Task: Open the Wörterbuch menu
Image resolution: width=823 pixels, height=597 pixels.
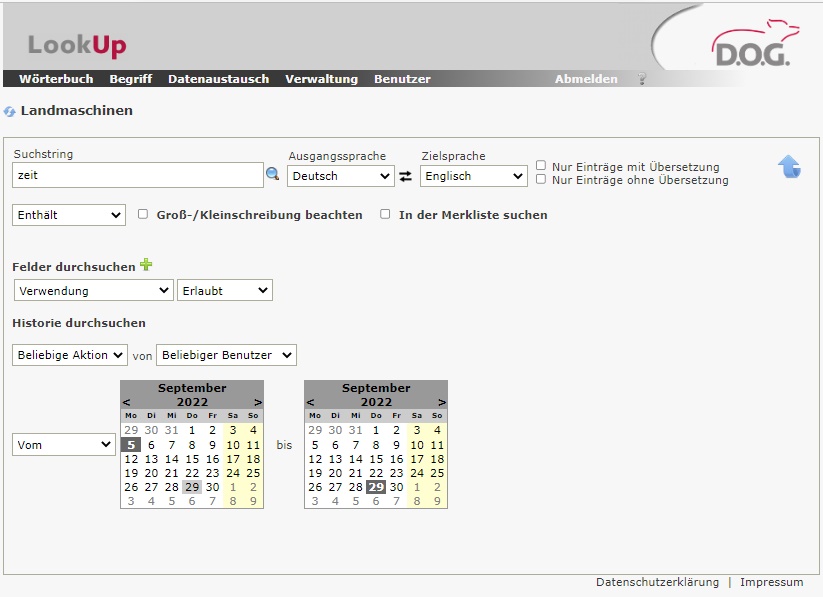Action: point(56,79)
